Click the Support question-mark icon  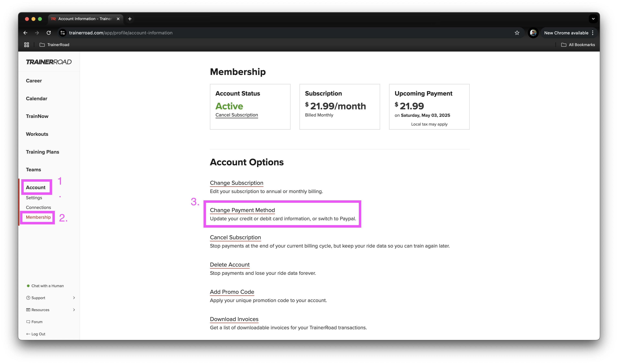[x=28, y=298]
